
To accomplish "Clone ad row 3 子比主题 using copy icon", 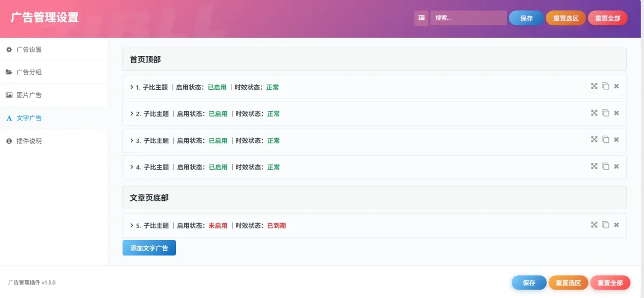I will pos(605,139).
